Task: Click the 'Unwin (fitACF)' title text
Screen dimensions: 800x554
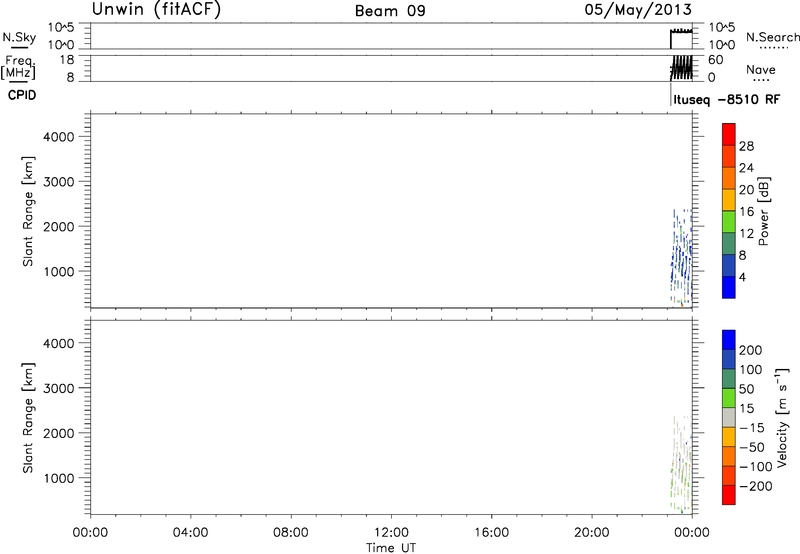Action: click(x=156, y=10)
